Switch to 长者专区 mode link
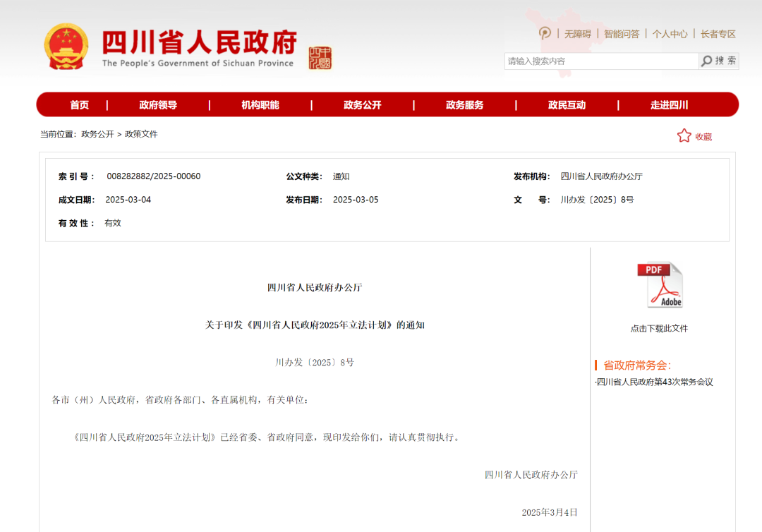 click(718, 34)
